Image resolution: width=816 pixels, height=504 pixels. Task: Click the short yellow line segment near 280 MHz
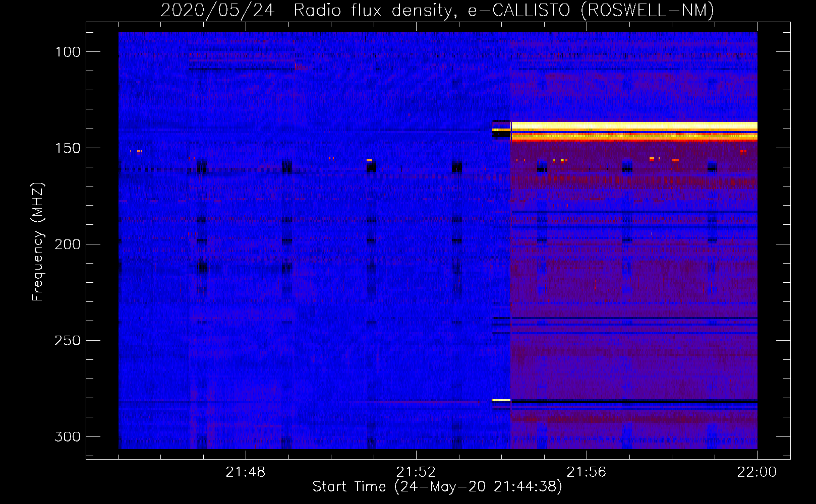pyautogui.click(x=501, y=400)
